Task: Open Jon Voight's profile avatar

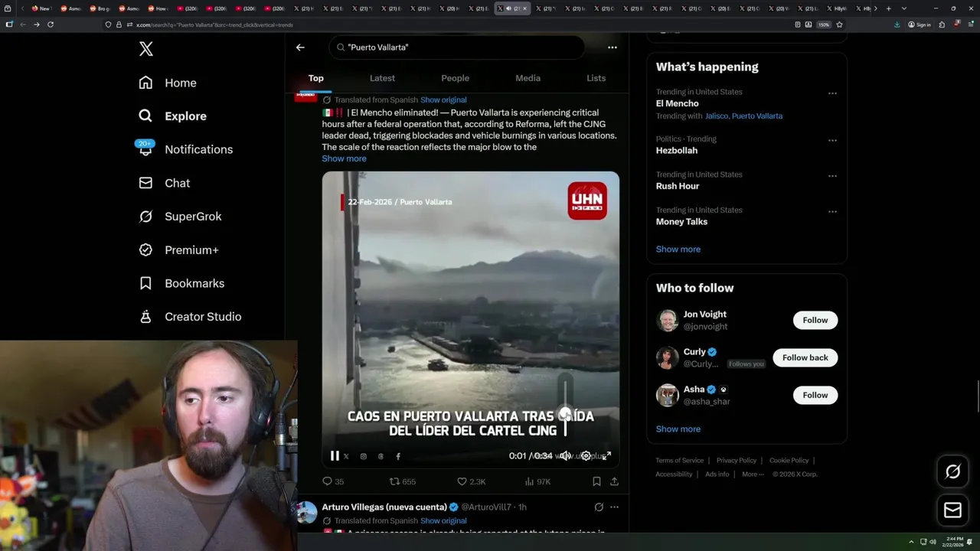Action: [x=668, y=321]
